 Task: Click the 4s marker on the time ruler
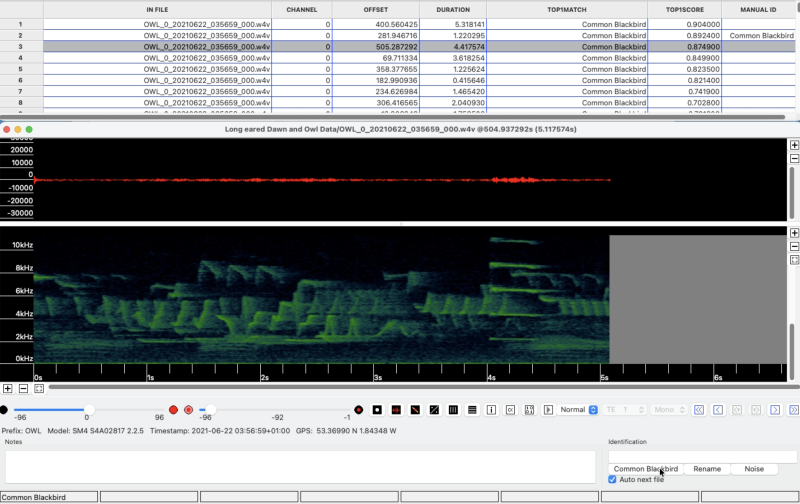491,377
